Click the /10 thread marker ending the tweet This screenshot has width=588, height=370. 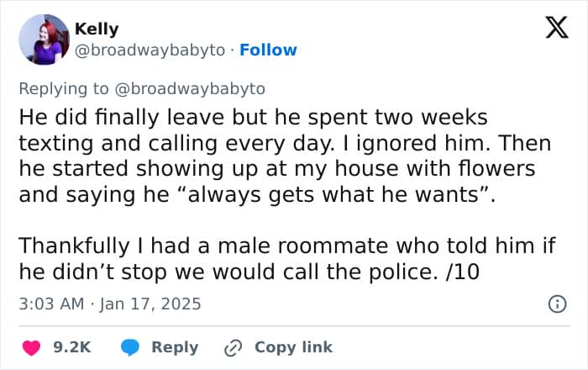462,272
